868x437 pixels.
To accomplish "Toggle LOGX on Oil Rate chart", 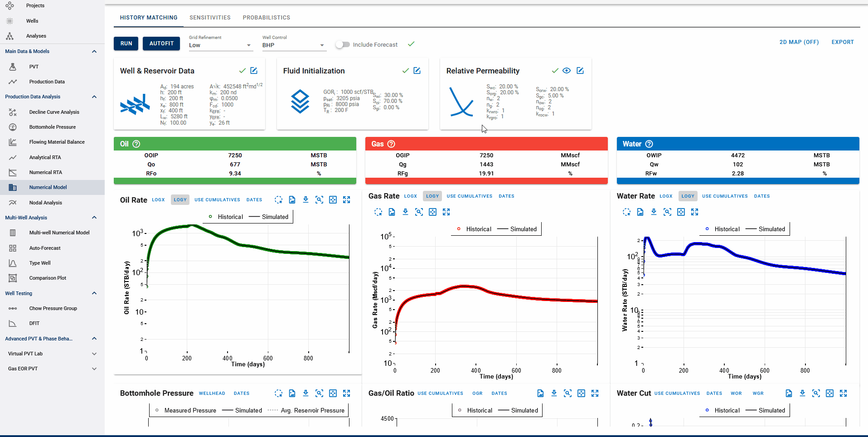I will pyautogui.click(x=158, y=200).
